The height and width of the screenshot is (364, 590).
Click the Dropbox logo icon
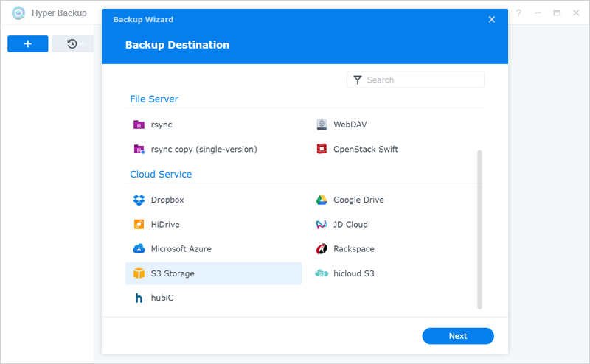(x=139, y=200)
